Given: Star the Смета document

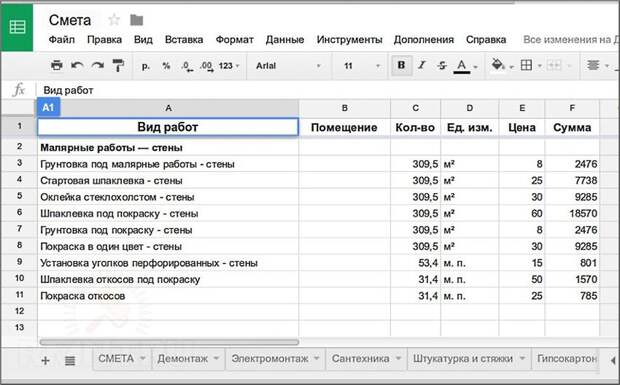Looking at the screenshot, I should point(114,20).
